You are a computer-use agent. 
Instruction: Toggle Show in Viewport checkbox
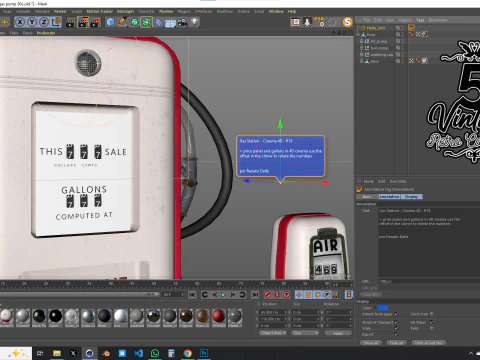click(396, 322)
